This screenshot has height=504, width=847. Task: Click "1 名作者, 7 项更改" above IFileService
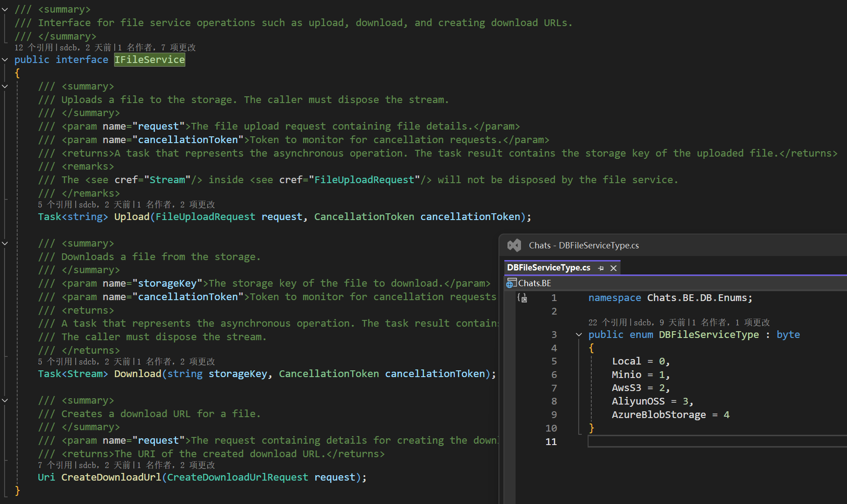[157, 48]
